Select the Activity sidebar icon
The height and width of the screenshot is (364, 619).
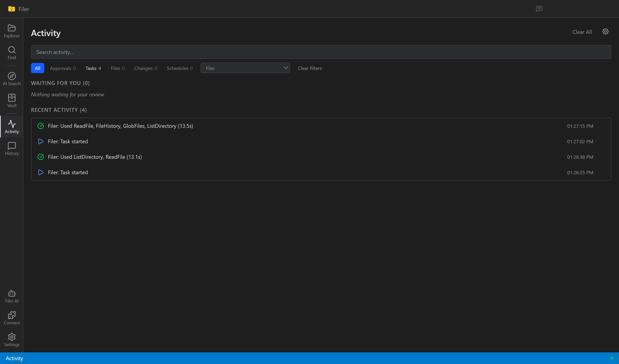(x=12, y=127)
